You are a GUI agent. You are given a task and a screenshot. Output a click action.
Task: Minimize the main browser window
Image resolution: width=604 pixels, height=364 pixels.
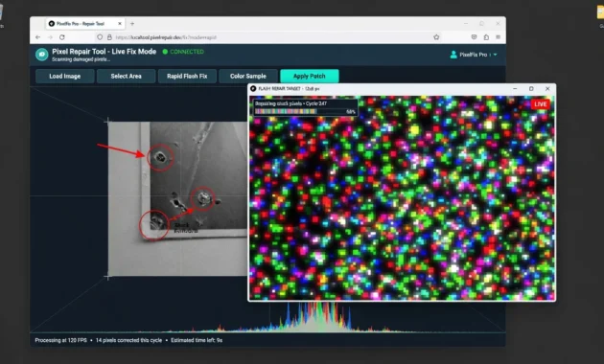[466, 24]
